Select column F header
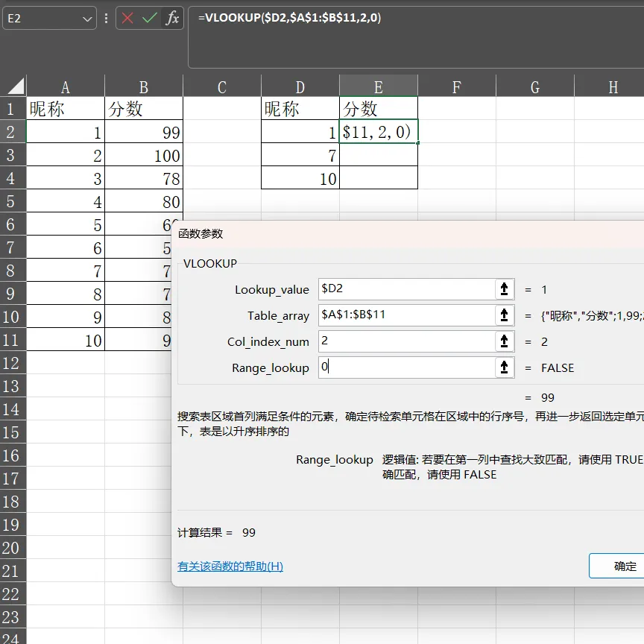Viewport: 644px width, 644px height. (457, 86)
